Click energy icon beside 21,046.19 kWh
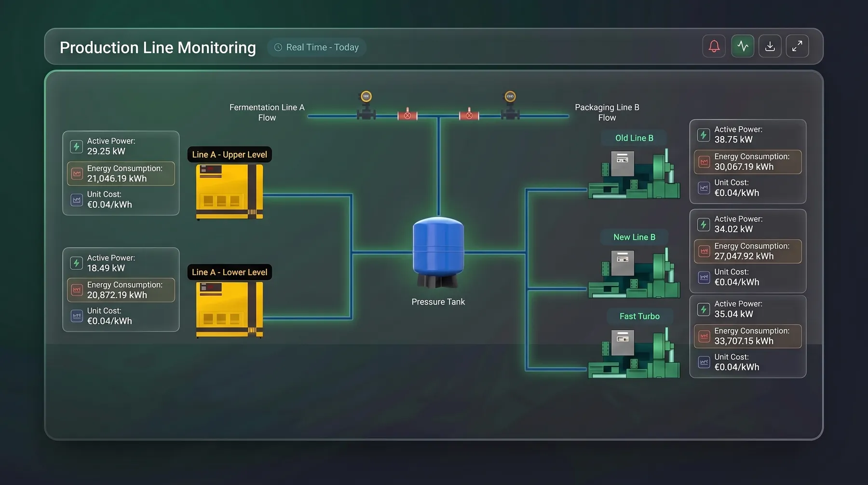Image resolution: width=868 pixels, height=485 pixels. (77, 173)
